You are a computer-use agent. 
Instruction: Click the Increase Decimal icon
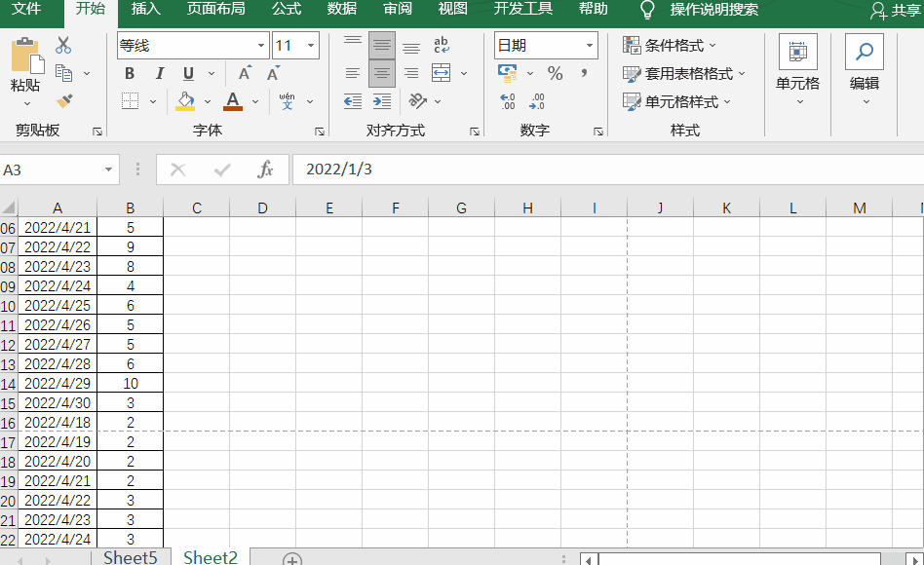point(507,101)
